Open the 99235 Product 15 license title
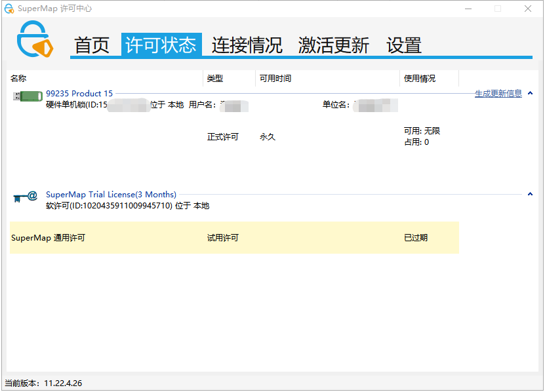The width and height of the screenshot is (545, 392). coord(79,94)
